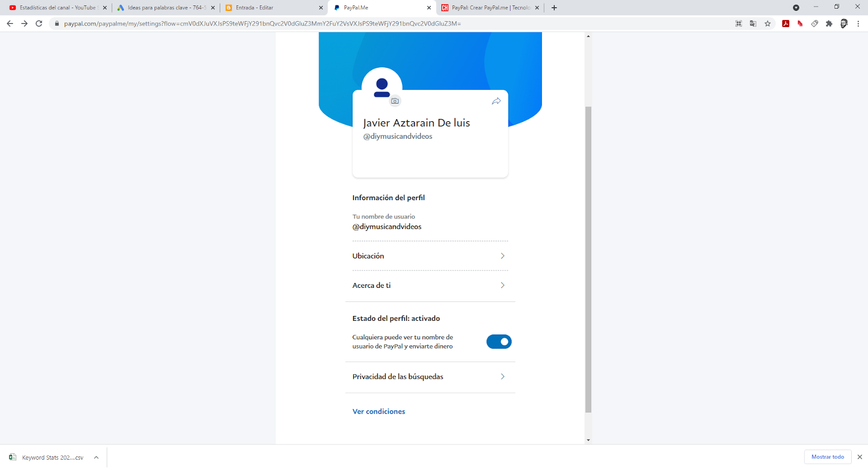Open the Acerca de ti setting
The height and width of the screenshot is (470, 868).
coord(430,285)
